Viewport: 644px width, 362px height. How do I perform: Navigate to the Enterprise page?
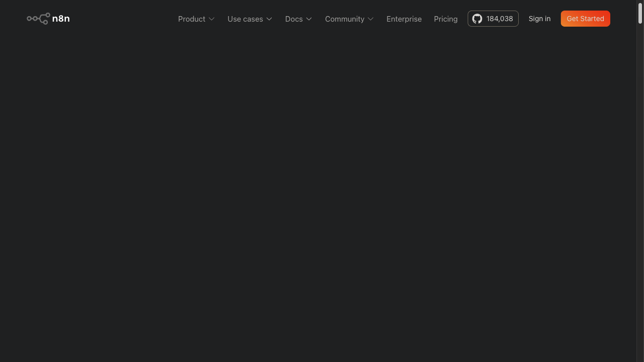404,19
